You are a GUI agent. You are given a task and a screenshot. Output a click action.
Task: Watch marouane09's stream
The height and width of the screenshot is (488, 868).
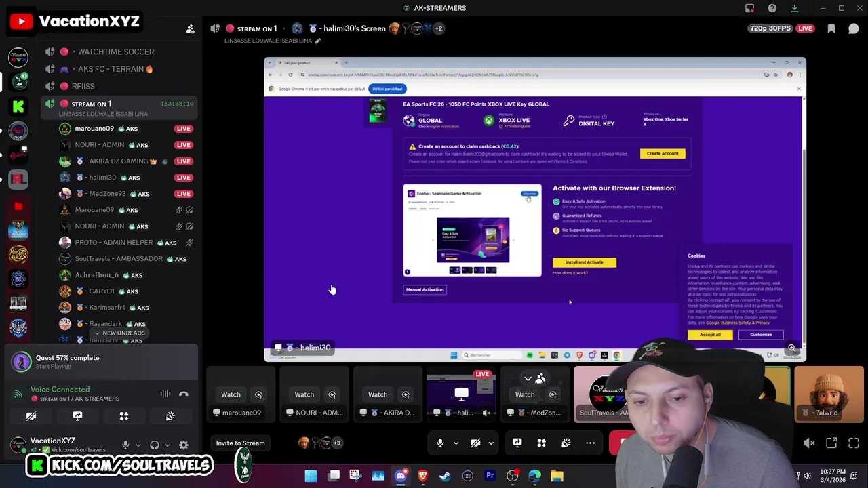231,394
